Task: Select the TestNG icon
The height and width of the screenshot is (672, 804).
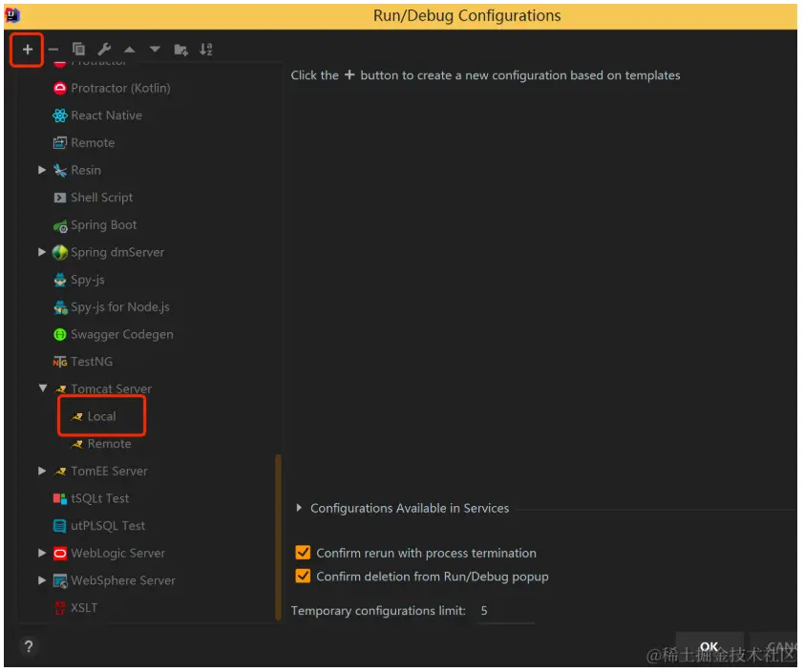Action: click(60, 362)
